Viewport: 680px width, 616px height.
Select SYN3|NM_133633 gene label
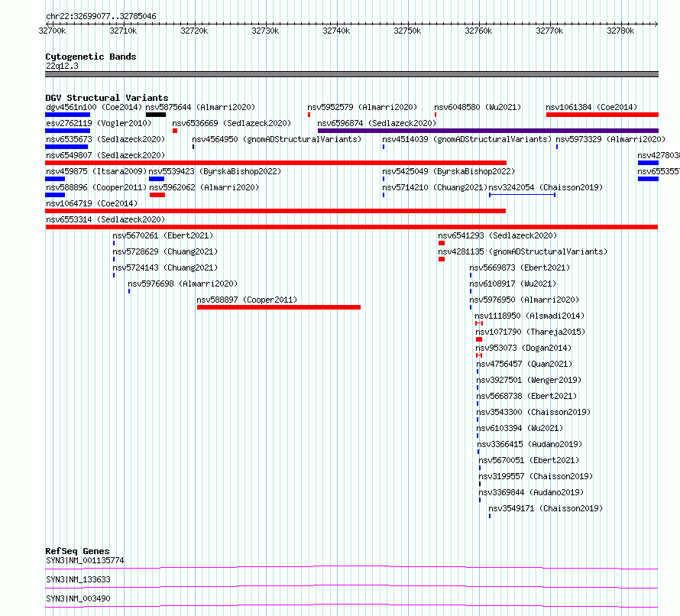78,579
